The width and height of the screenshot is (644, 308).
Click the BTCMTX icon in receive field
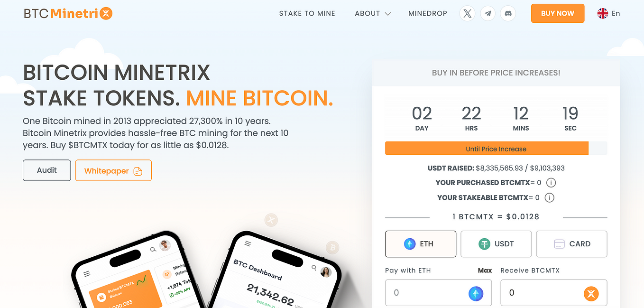tap(591, 293)
